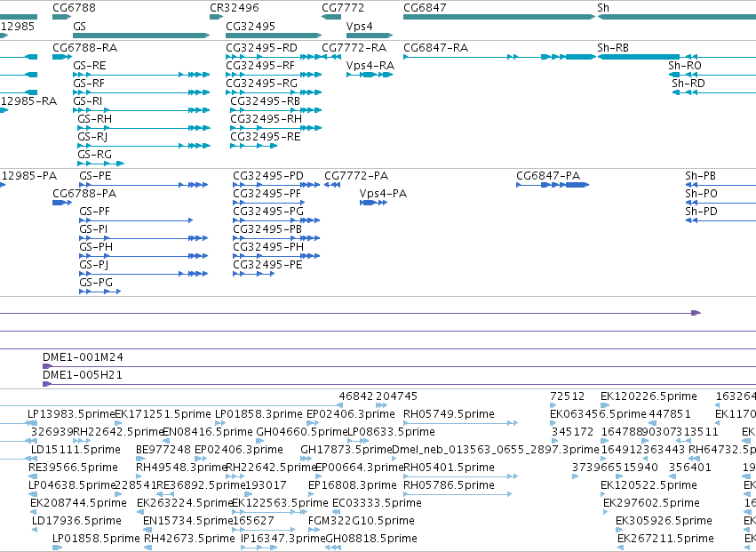Image resolution: width=756 pixels, height=552 pixels.
Task: Click protein GS-PE label
Action: pos(95,176)
